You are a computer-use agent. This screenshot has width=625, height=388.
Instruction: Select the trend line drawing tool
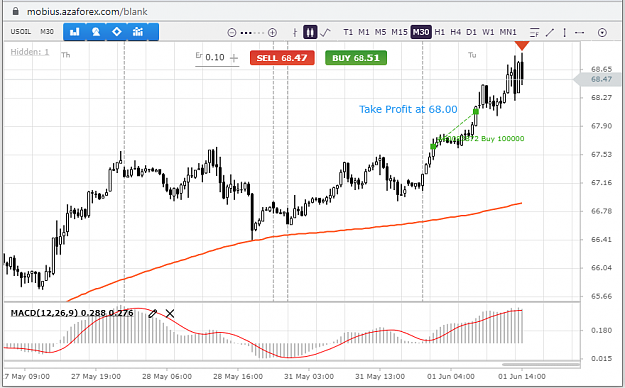click(550, 32)
